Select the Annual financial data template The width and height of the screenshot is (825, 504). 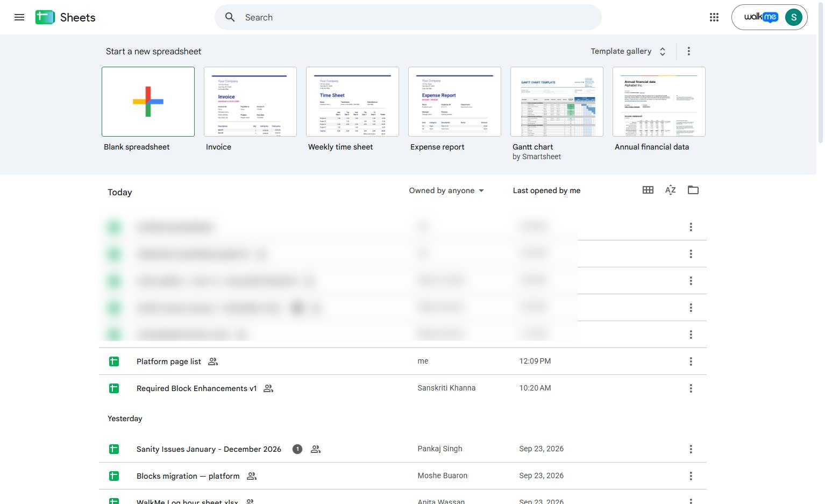pyautogui.click(x=659, y=102)
